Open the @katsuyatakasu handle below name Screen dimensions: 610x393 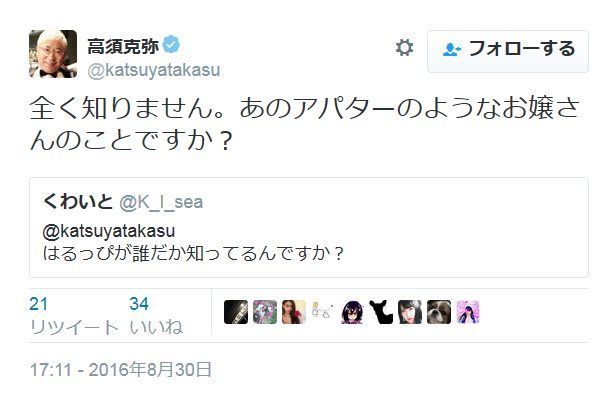click(154, 70)
